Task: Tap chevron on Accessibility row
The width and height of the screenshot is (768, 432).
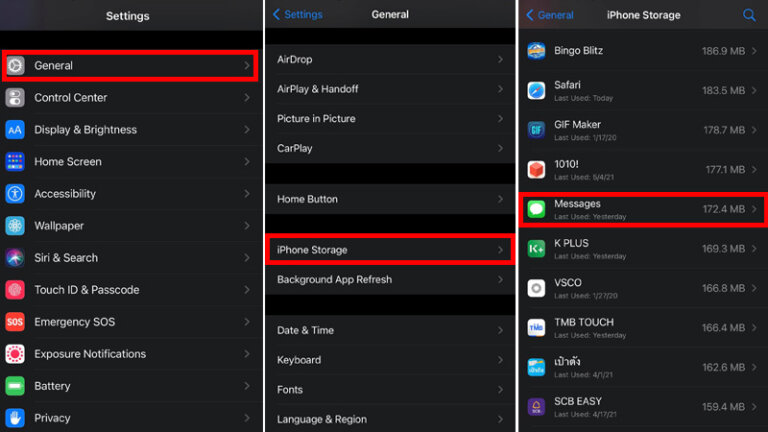Action: click(x=247, y=193)
